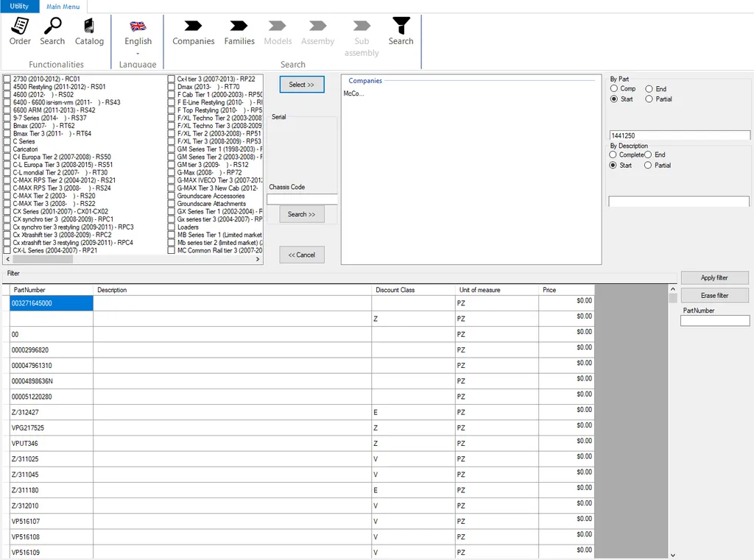Go to the Sub assembly search step
754x560 pixels.
362,38
